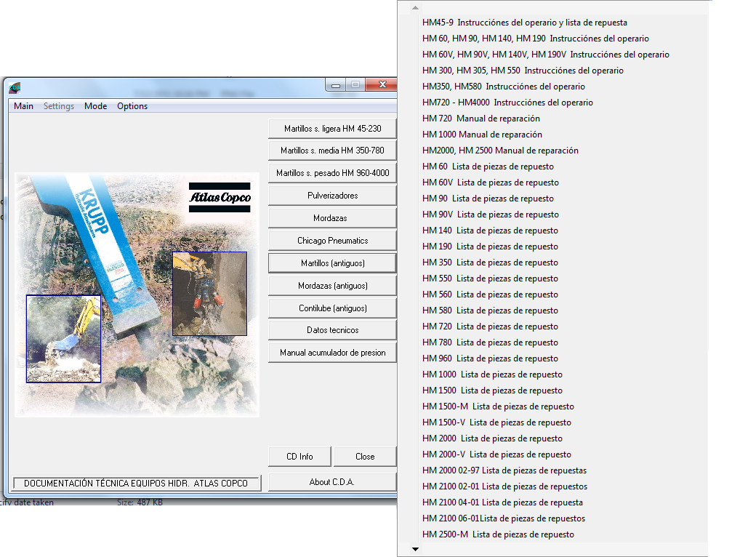This screenshot has width=756, height=557.
Task: Open the Chicago Pneumatics section
Action: (x=333, y=241)
